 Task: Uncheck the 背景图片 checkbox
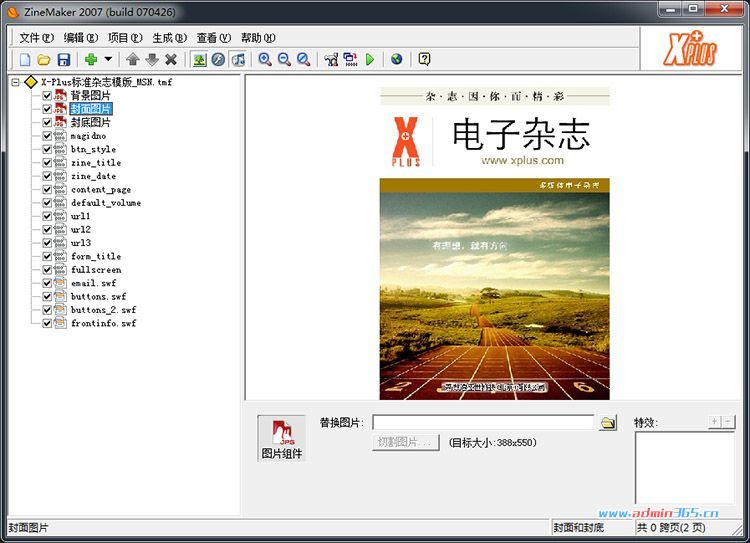pos(47,96)
